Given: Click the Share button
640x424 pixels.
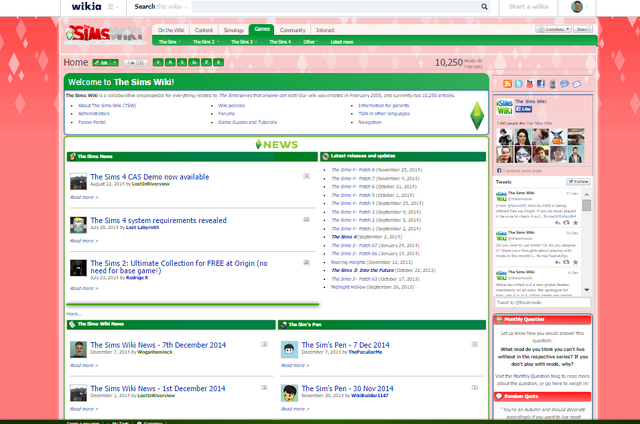Looking at the screenshot, I should pos(582,29).
